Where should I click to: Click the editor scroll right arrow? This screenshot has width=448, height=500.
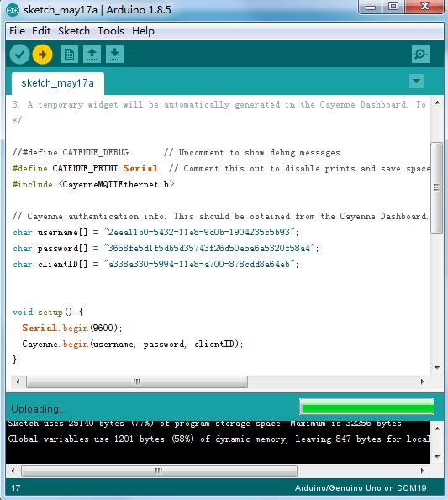tap(423, 382)
